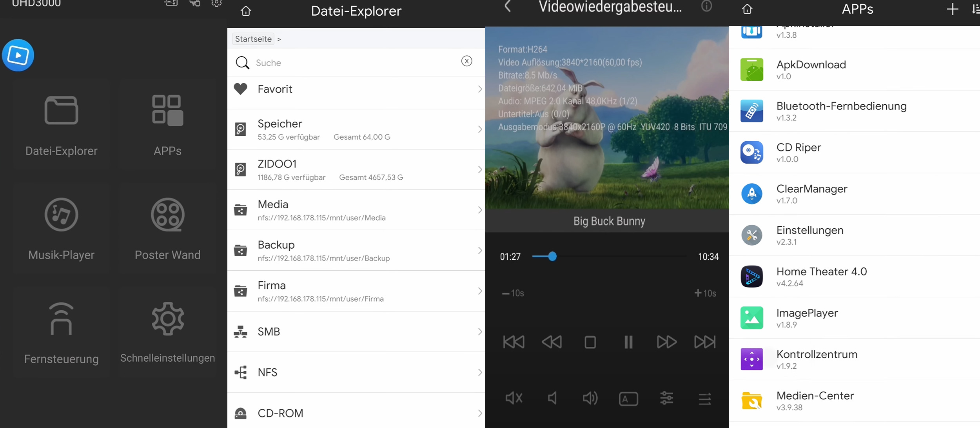
Task: Clear the Suche field with the x button
Action: click(466, 61)
